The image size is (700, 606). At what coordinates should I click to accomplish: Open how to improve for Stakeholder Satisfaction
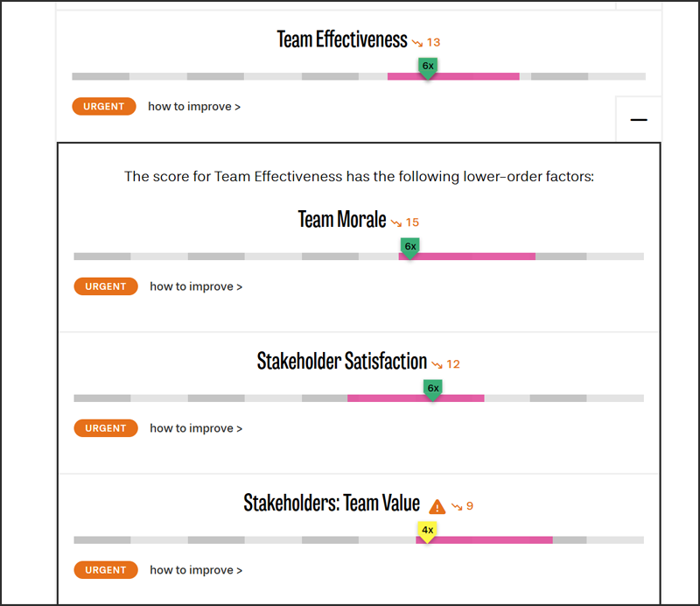[196, 428]
